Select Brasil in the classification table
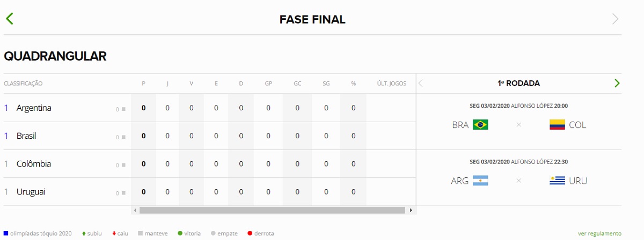This screenshot has height=240, width=644. coord(26,136)
